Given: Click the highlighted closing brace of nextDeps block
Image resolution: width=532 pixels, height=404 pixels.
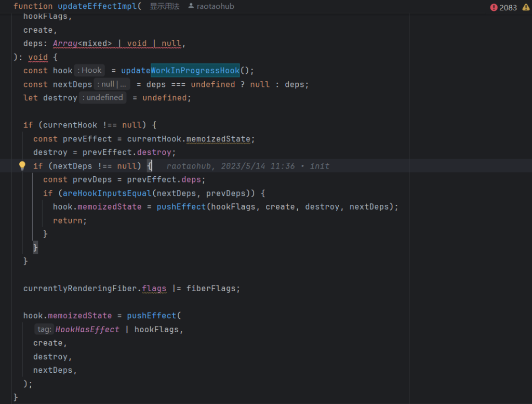Looking at the screenshot, I should click(x=35, y=247).
